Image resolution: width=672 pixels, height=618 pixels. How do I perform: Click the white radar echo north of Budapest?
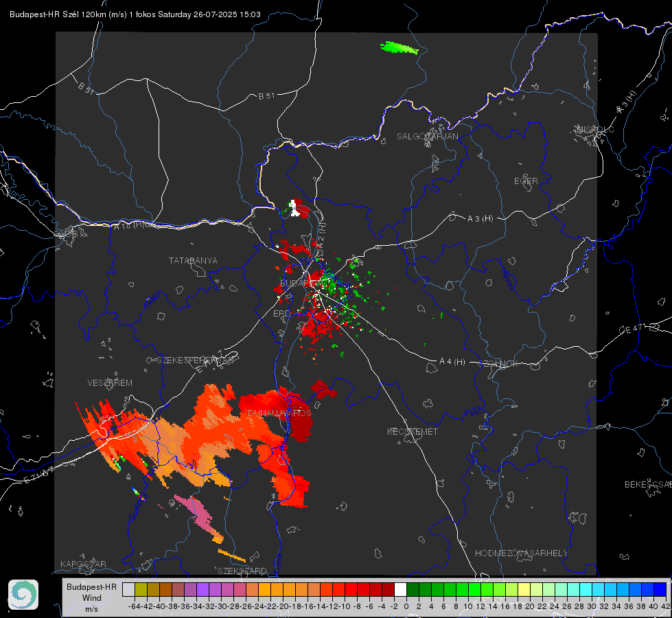tap(294, 208)
